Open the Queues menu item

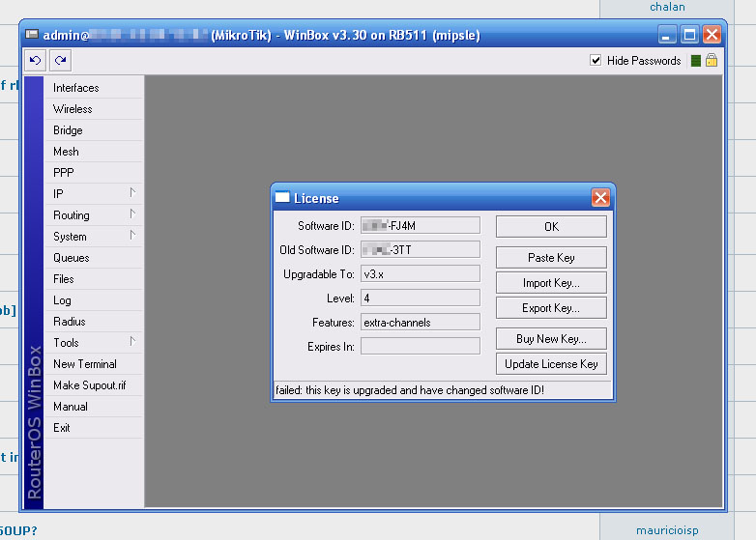click(94, 258)
